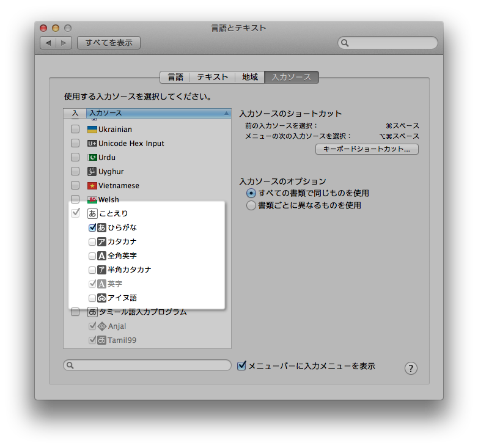Select 書類ごとに異なるものを使用 radio button
This screenshot has width=478, height=448.
point(251,205)
